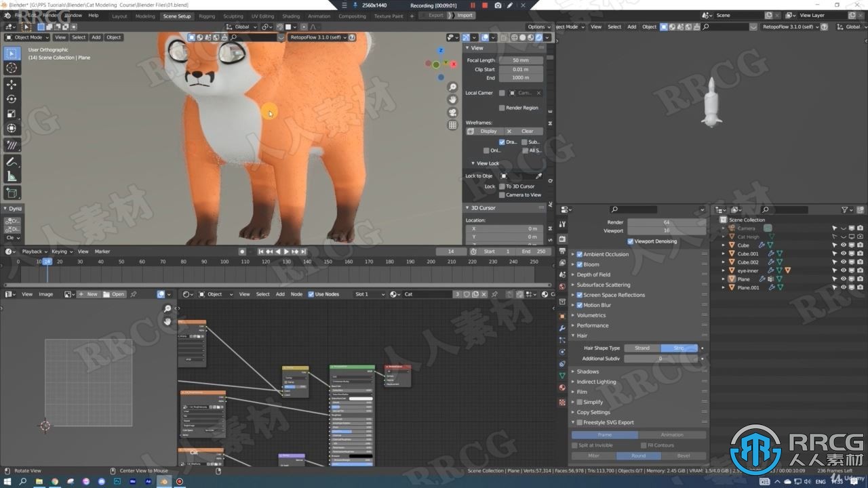Expand the Subsurface Scattering panel

(x=603, y=285)
